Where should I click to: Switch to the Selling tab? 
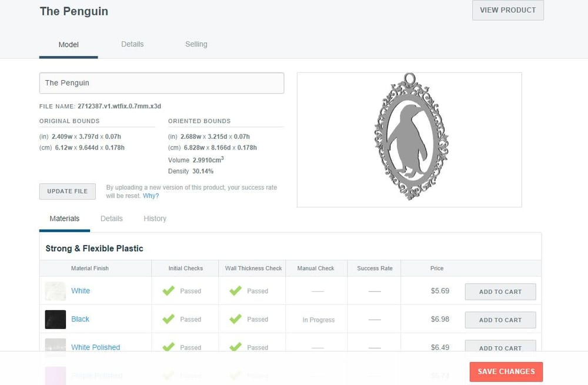[196, 44]
